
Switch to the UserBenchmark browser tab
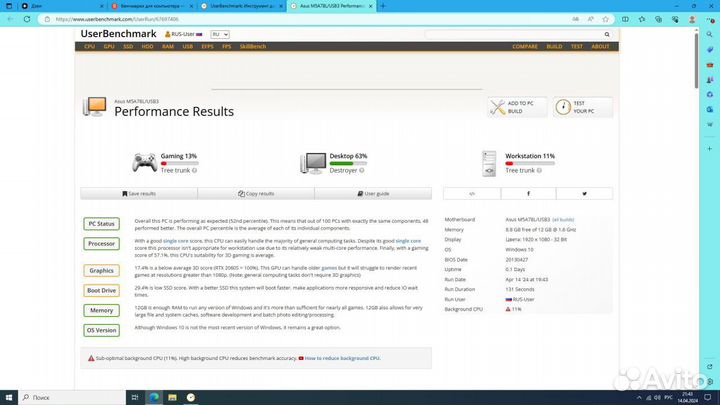pyautogui.click(x=233, y=6)
